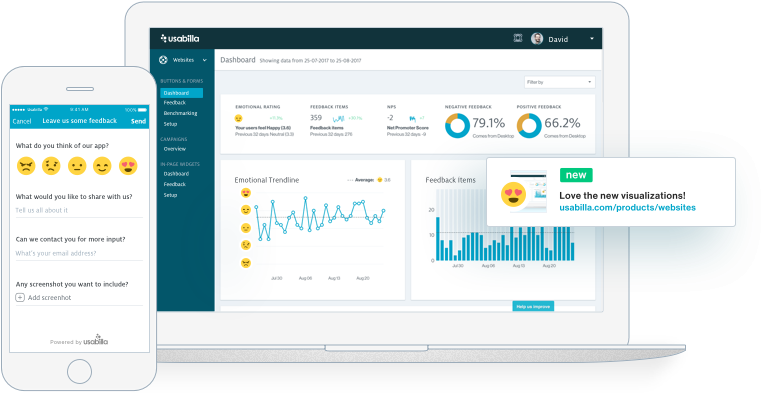Open Setup under Buttons & Forms
The height and width of the screenshot is (393, 767).
click(170, 124)
